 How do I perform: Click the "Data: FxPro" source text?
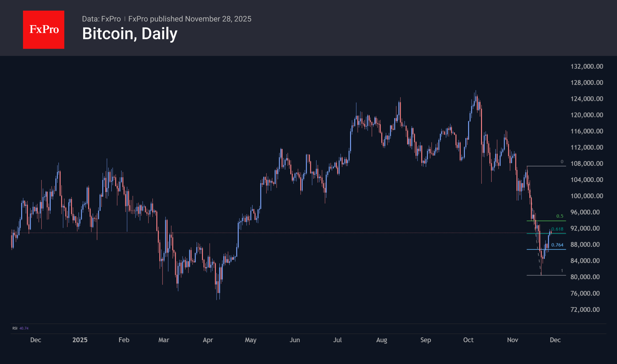pyautogui.click(x=101, y=19)
